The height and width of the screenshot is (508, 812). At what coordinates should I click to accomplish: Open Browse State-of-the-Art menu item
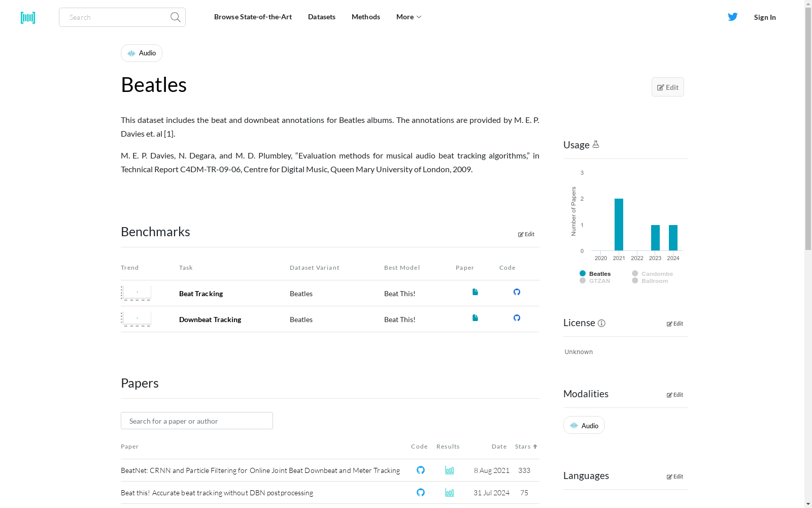(x=253, y=17)
